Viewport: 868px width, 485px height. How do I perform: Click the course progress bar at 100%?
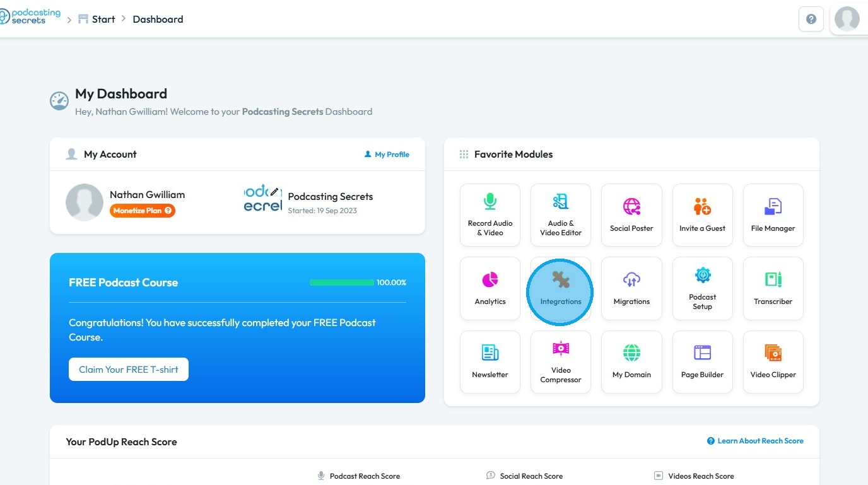pyautogui.click(x=341, y=283)
